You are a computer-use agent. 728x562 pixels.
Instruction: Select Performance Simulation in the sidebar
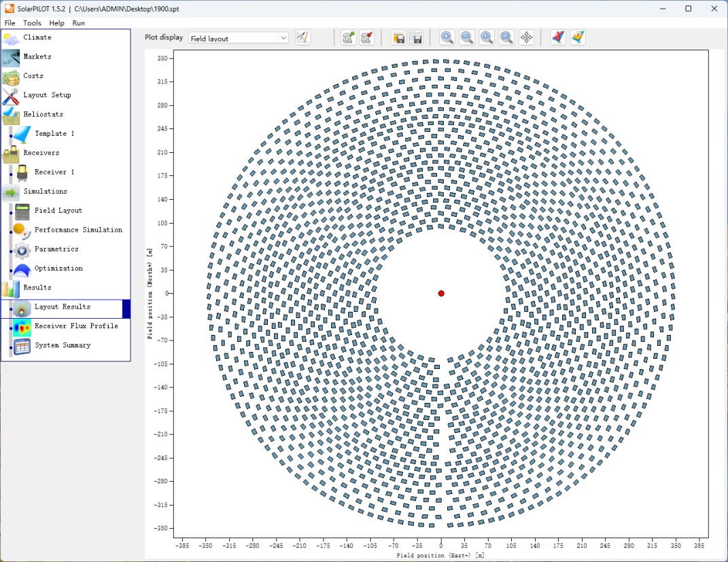click(78, 230)
